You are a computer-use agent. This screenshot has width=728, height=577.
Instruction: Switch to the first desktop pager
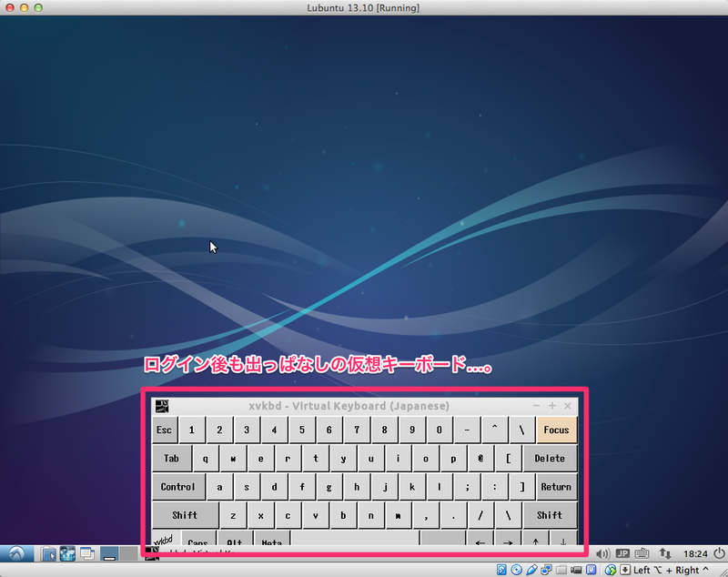coord(109,553)
